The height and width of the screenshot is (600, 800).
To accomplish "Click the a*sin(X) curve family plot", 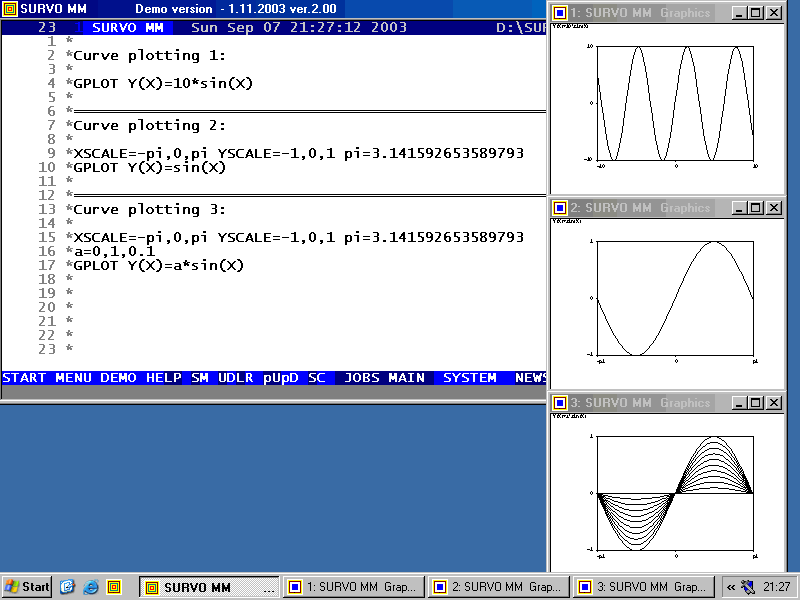I will 676,493.
